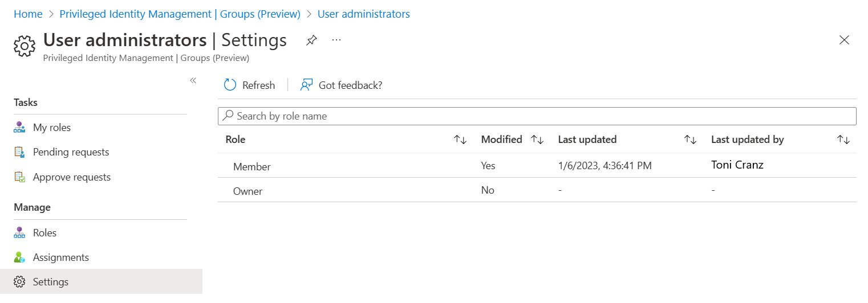The height and width of the screenshot is (303, 868).
Task: Click the Approve requests icon
Action: [20, 177]
